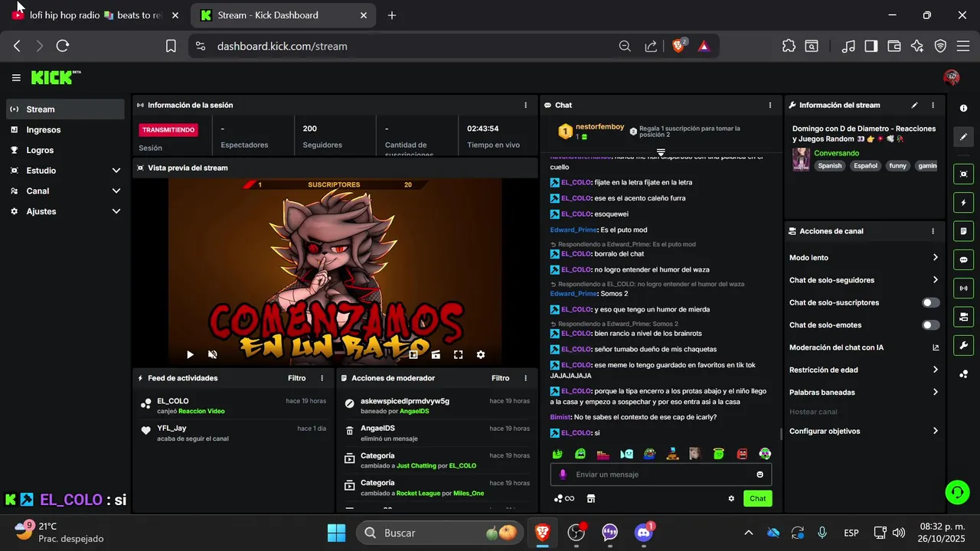Click the Enviar un mensaje input field
This screenshot has width=980, height=551.
(x=661, y=474)
